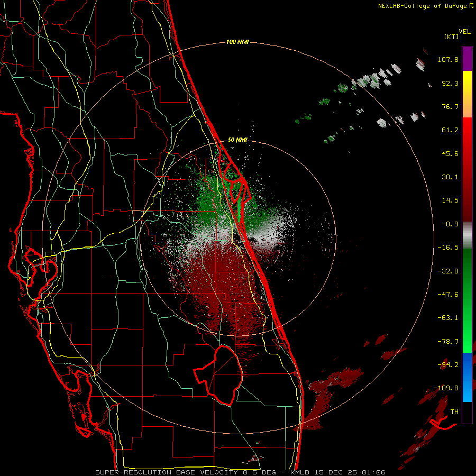Select the 92.3 value on velocity scale
Image resolution: width=476 pixels, height=476 pixels.
coord(450,83)
